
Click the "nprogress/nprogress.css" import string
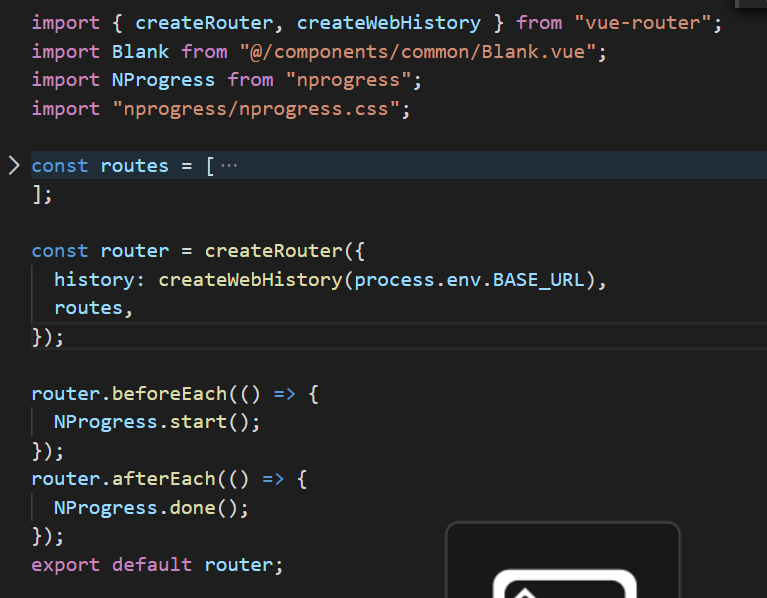(x=256, y=109)
